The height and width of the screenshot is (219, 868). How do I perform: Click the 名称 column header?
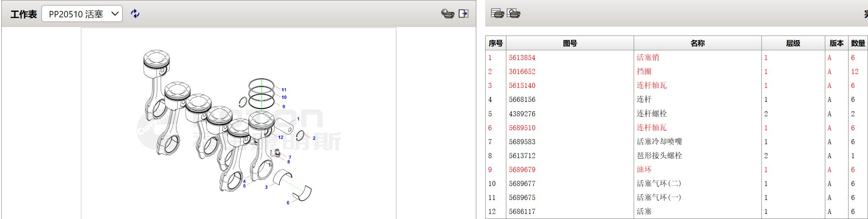click(698, 43)
